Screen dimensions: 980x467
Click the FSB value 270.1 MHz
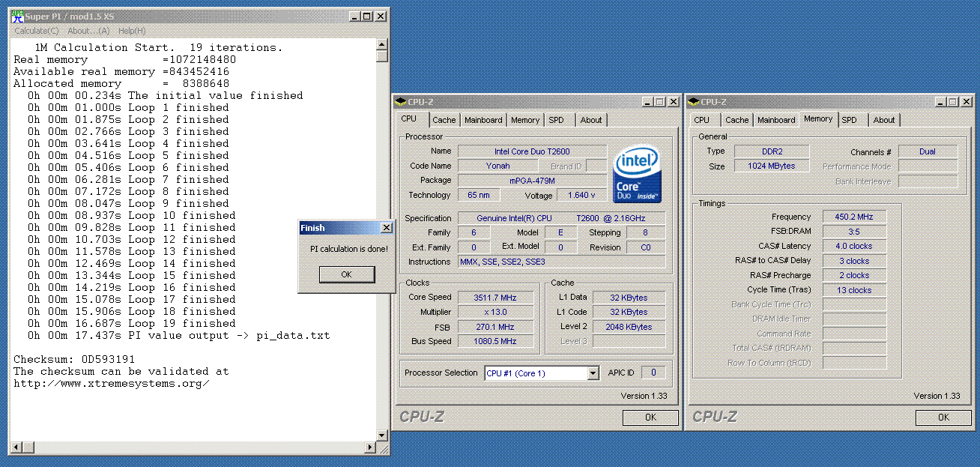pos(494,327)
